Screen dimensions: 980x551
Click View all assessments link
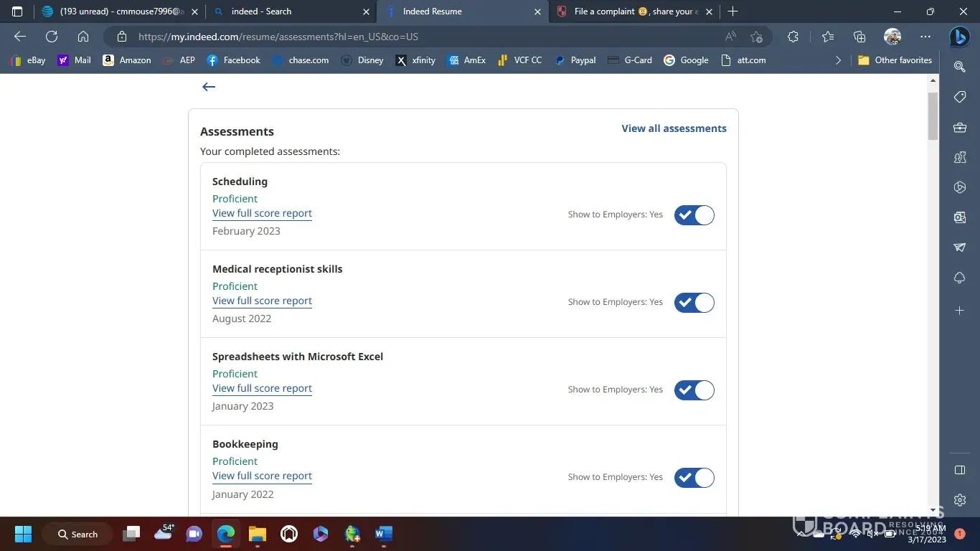[x=674, y=128]
